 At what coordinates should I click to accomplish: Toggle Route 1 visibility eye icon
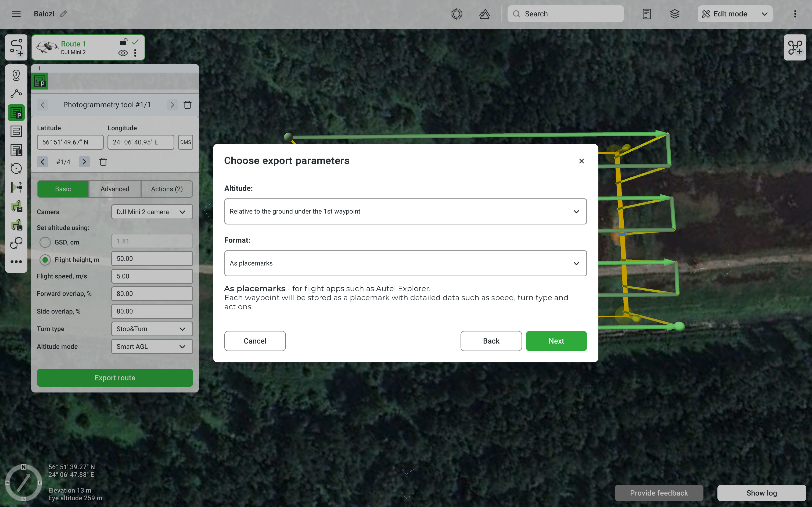(x=123, y=53)
